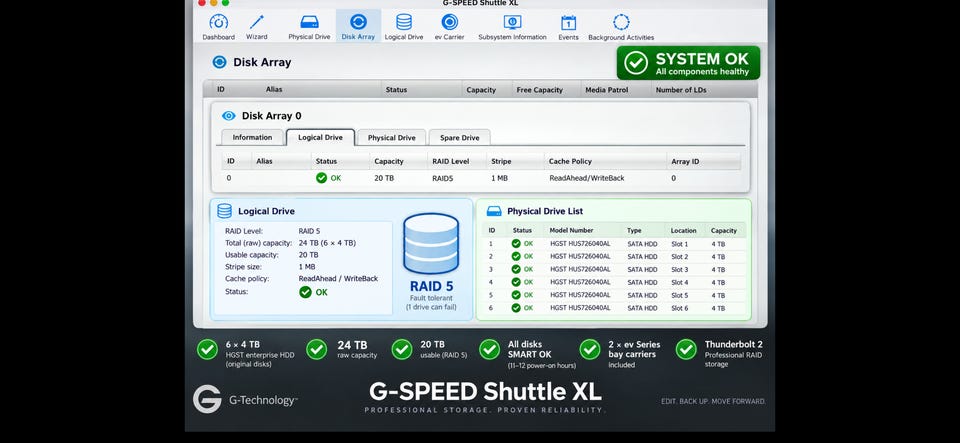
Task: Select the Logical Drive tab in Disk Array 0
Action: [x=320, y=138]
